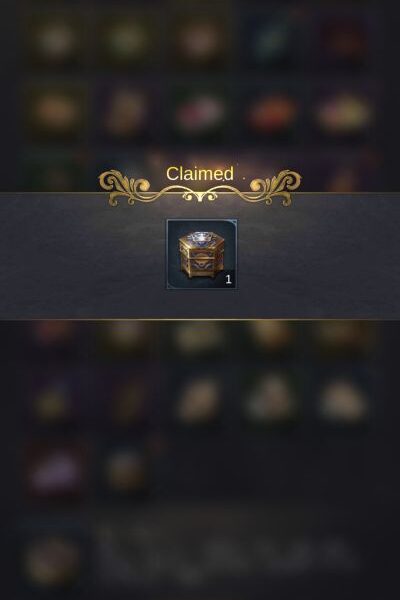Pick the first beige item in top row
Screen dimensions: 400x600
56,39
